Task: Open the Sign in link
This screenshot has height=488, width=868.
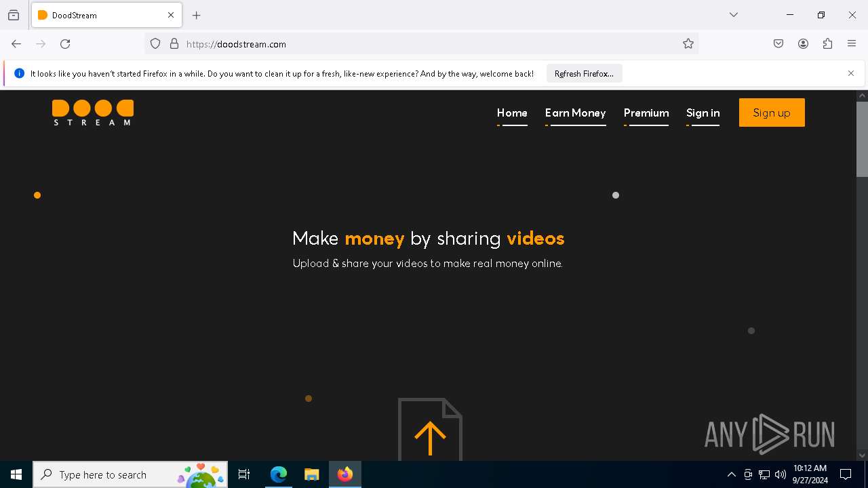Action: pos(703,113)
